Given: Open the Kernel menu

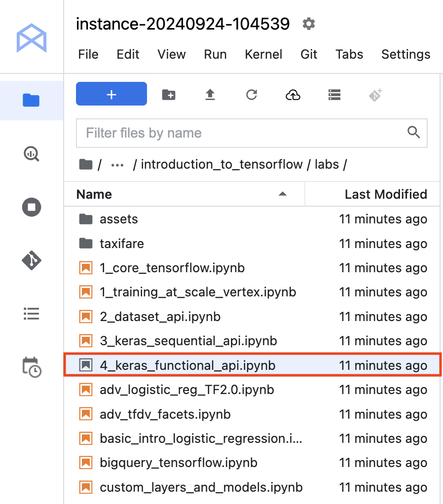Looking at the screenshot, I should pos(263,54).
